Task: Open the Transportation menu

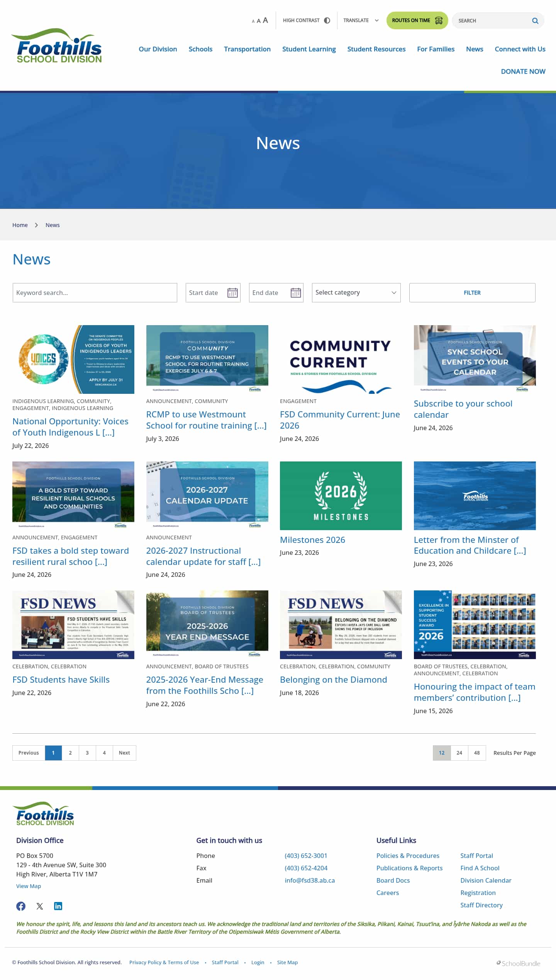Action: pyautogui.click(x=247, y=49)
